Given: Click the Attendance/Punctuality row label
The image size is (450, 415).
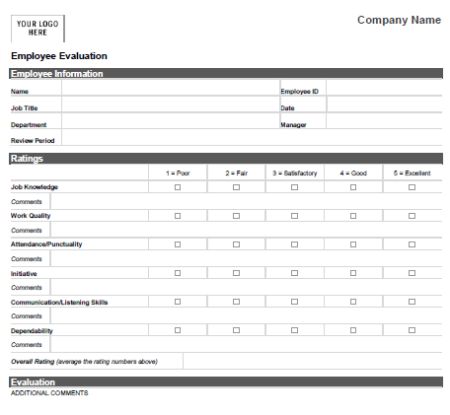Looking at the screenshot, I should pos(46,244).
